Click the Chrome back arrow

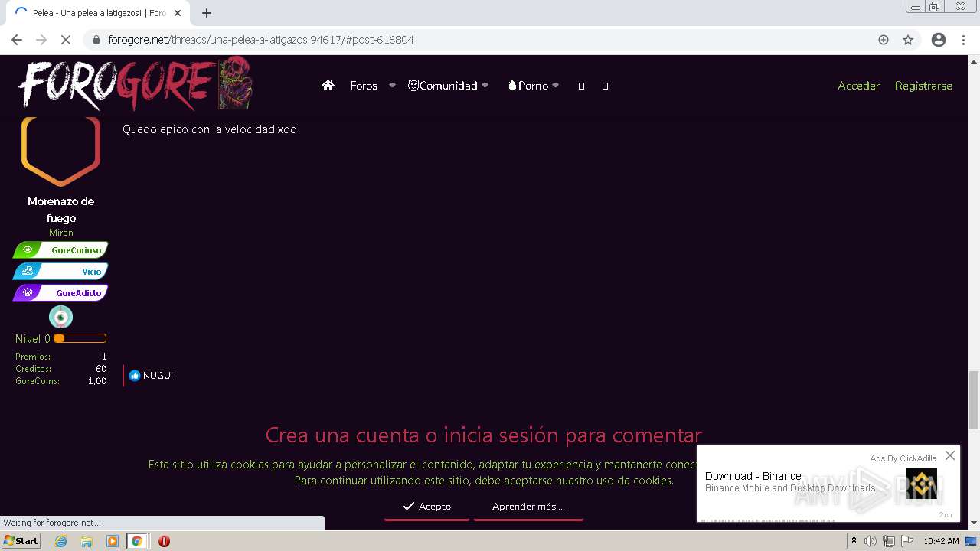(x=17, y=40)
